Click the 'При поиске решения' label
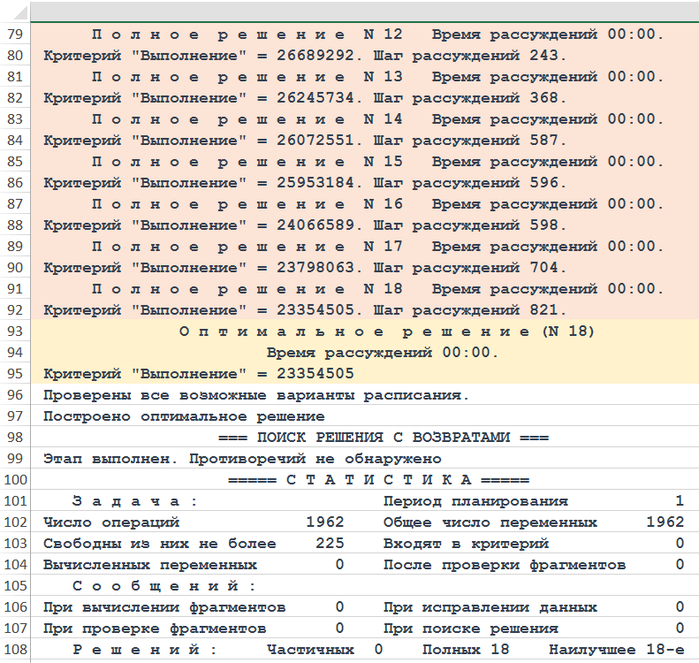The image size is (699, 663). click(470, 628)
